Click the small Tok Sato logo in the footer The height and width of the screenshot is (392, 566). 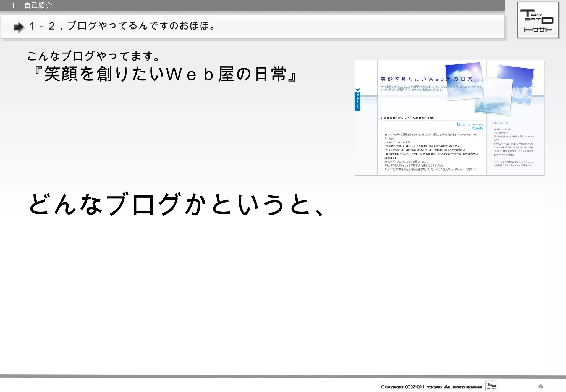click(491, 386)
